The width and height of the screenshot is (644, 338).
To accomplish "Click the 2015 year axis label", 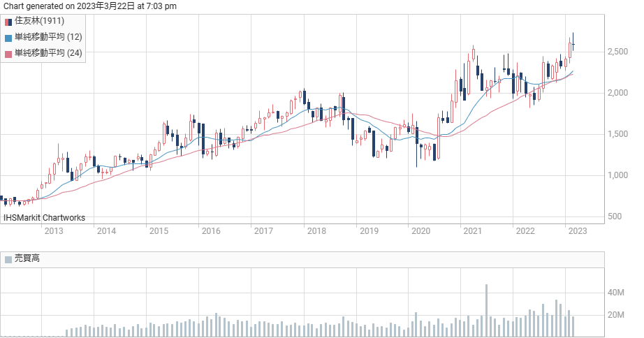I will coord(159,231).
